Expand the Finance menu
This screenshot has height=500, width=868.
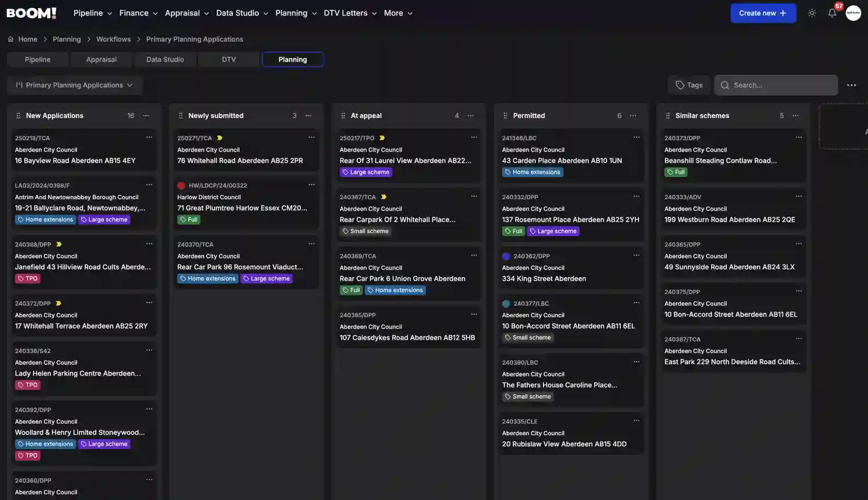coord(138,13)
